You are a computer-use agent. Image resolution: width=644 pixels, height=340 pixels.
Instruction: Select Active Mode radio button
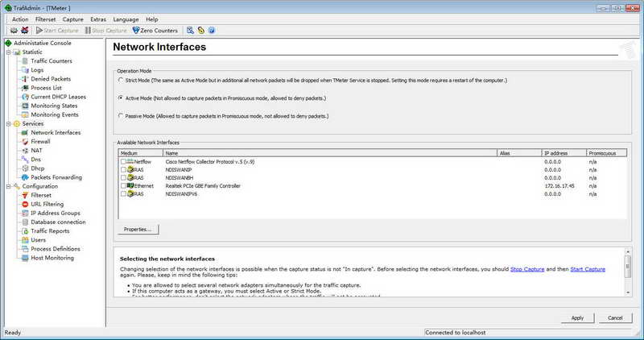point(121,98)
